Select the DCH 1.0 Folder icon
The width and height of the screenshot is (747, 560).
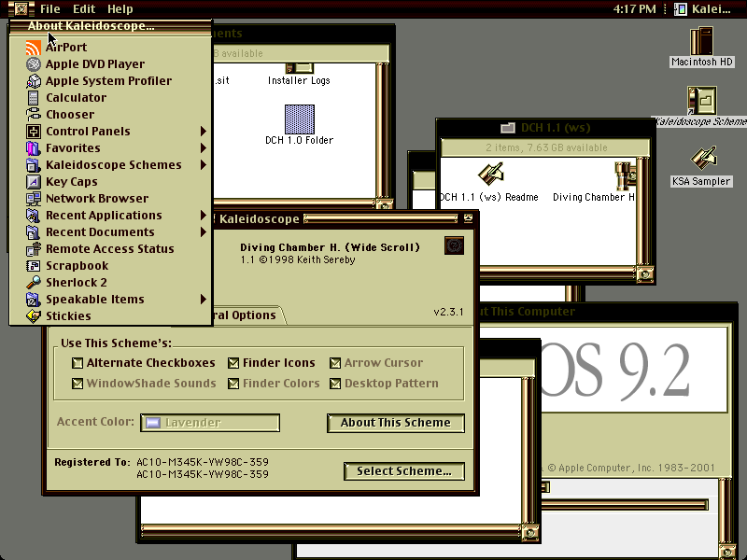pyautogui.click(x=300, y=119)
